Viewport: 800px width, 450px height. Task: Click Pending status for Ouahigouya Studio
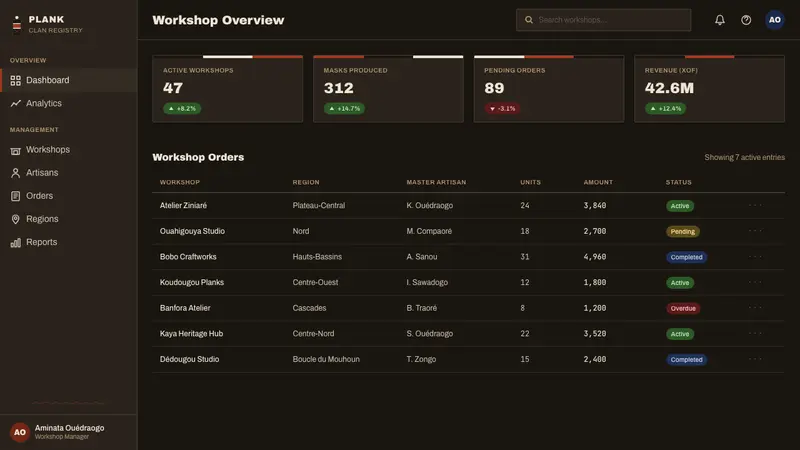click(683, 232)
